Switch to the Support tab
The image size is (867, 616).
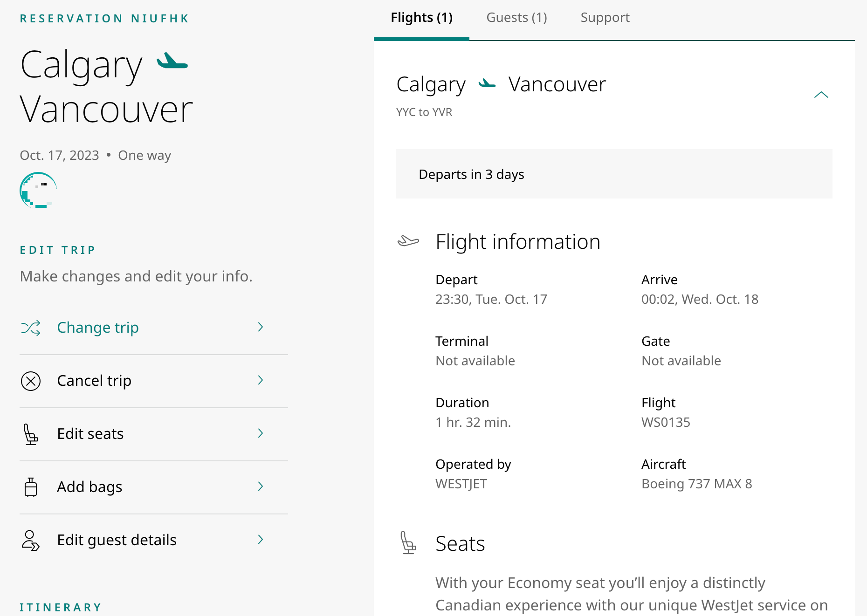click(x=605, y=17)
